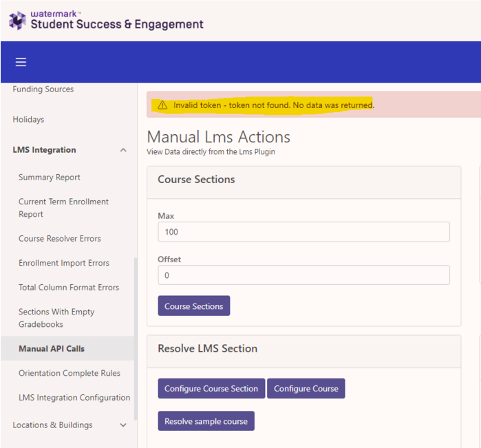481x448 pixels.
Task: Click the sidebar vertical scrollbar
Action: click(x=136, y=339)
